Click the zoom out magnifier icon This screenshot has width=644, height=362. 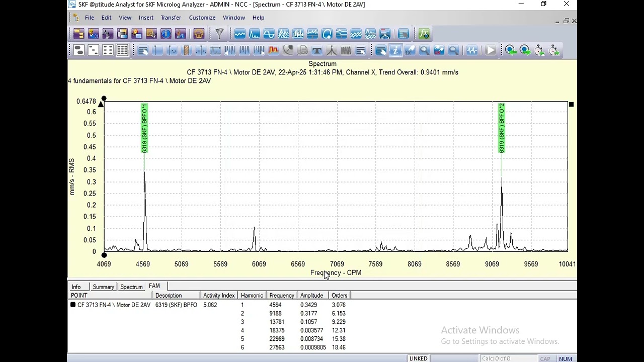[x=453, y=50]
